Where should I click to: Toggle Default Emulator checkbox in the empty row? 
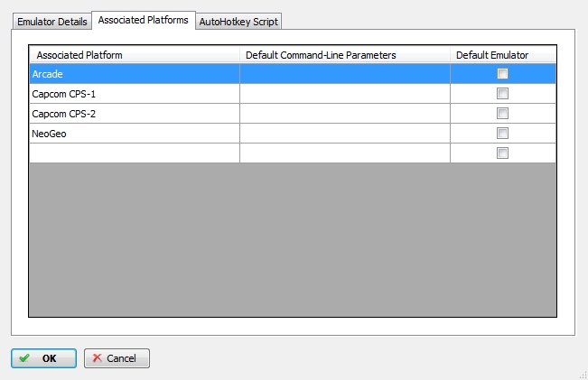(502, 153)
